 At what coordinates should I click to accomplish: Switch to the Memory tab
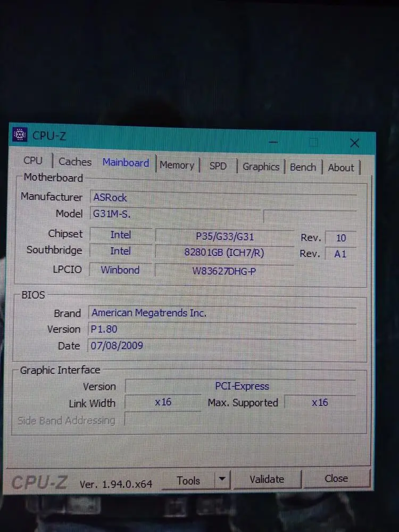pyautogui.click(x=177, y=165)
